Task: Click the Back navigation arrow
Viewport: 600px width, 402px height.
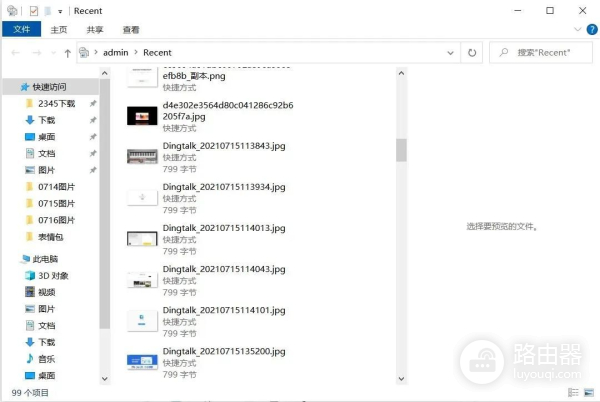Action: click(15, 53)
